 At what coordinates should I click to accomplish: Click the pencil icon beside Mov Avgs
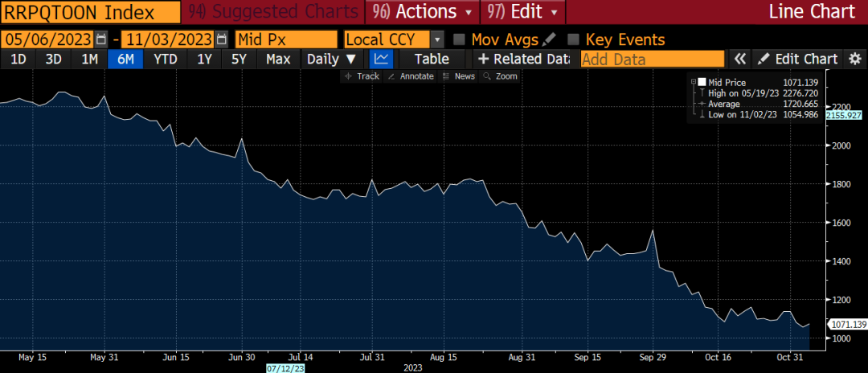pyautogui.click(x=549, y=39)
